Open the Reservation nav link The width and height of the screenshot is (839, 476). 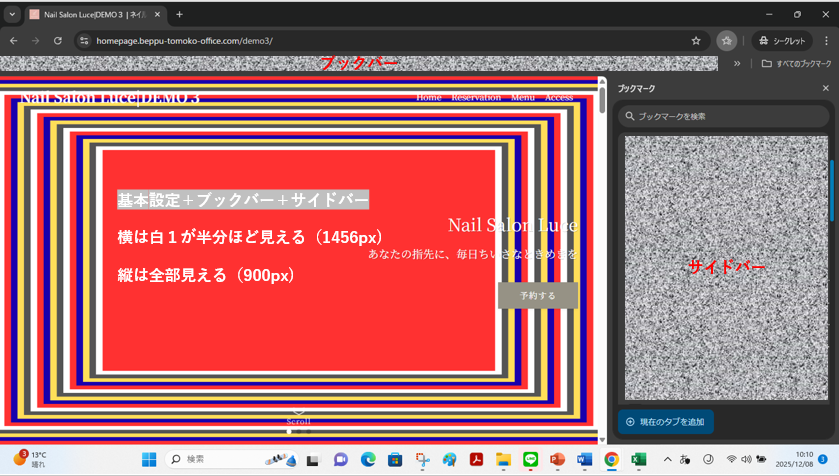tap(476, 97)
